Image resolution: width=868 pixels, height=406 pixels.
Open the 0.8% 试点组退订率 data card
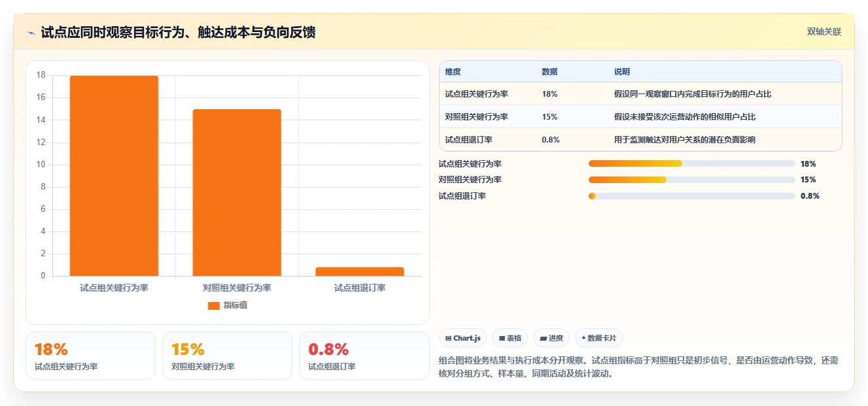pos(364,356)
